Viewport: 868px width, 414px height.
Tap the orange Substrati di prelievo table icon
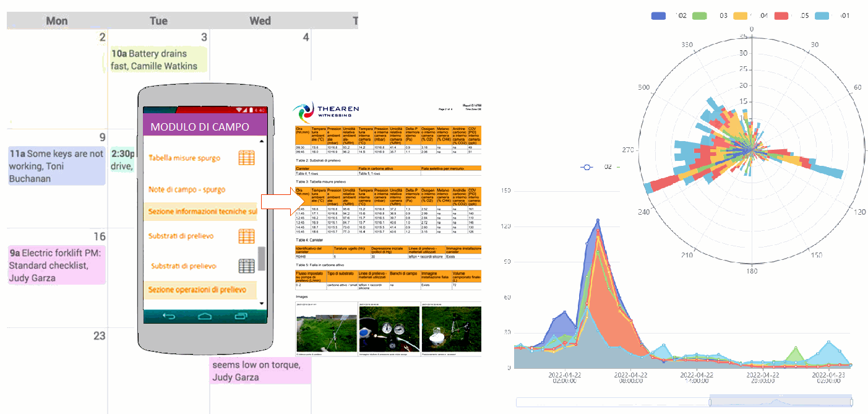click(247, 236)
